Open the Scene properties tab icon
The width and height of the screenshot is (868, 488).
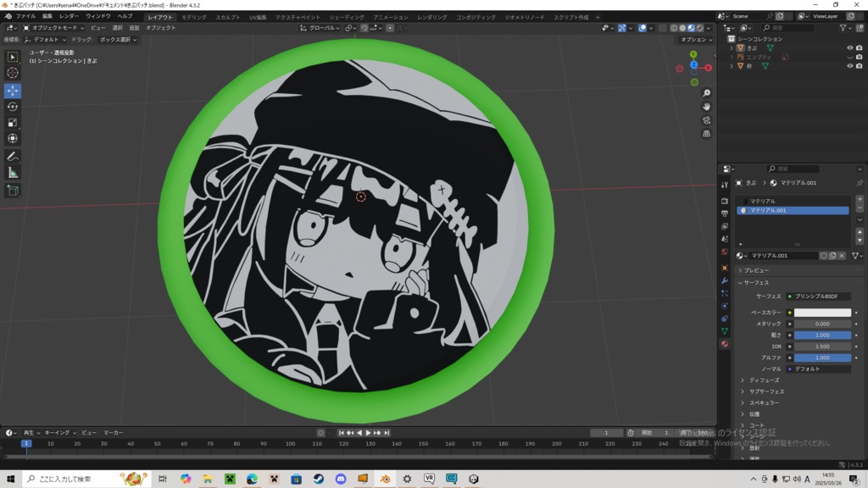pyautogui.click(x=725, y=239)
